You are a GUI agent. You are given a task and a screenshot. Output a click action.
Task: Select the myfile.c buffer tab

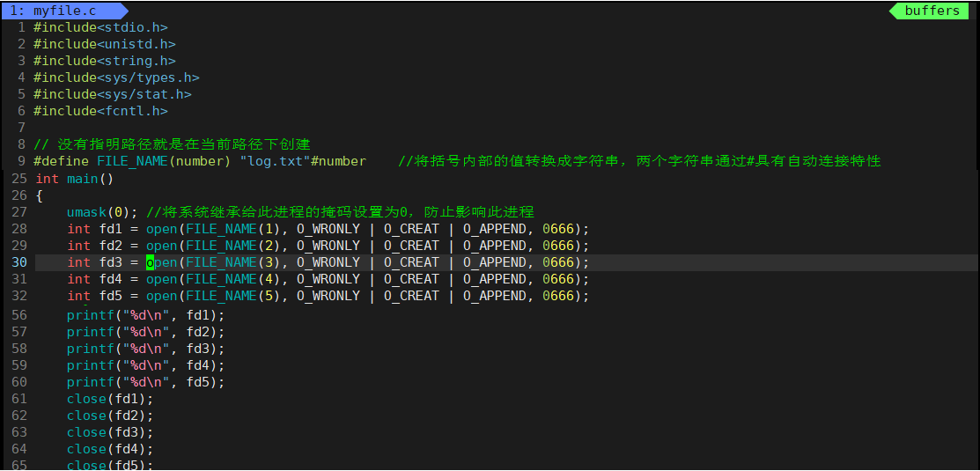pyautogui.click(x=60, y=11)
